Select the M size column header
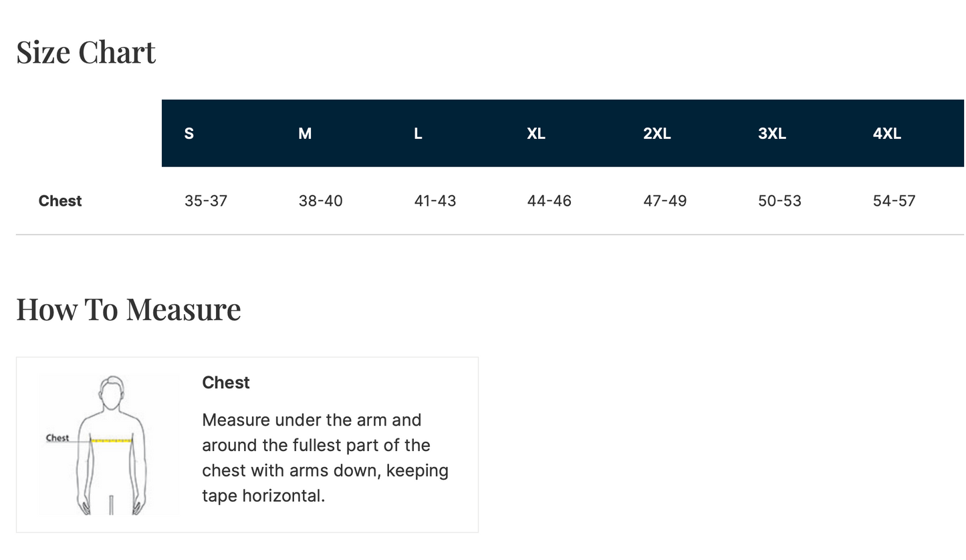966x560 pixels. pos(305,134)
